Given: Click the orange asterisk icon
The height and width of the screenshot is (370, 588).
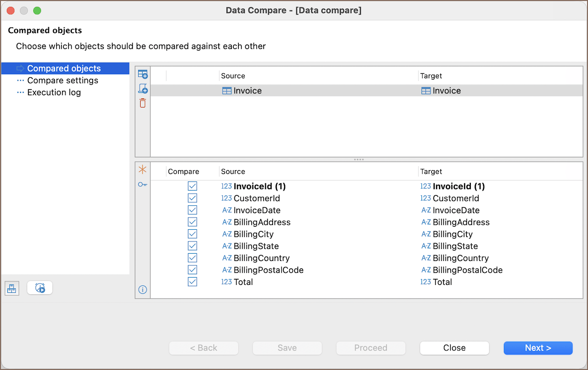Looking at the screenshot, I should 143,170.
